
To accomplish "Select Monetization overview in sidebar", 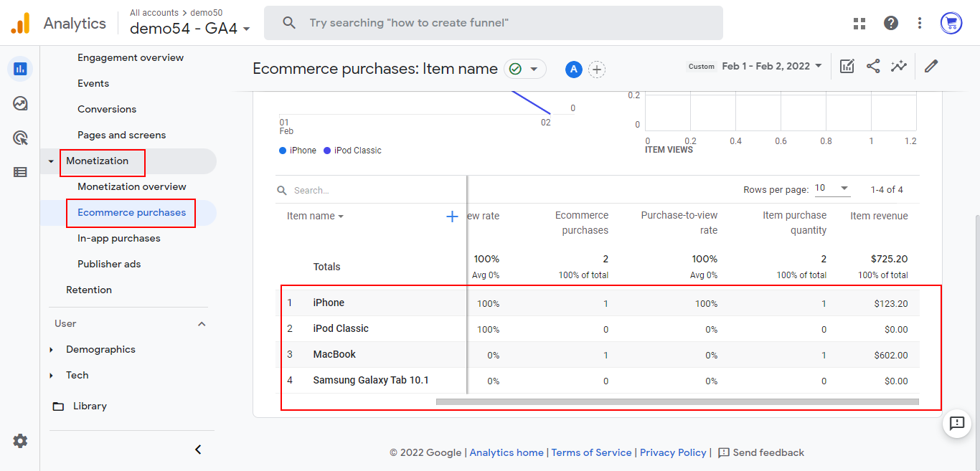I will (132, 186).
